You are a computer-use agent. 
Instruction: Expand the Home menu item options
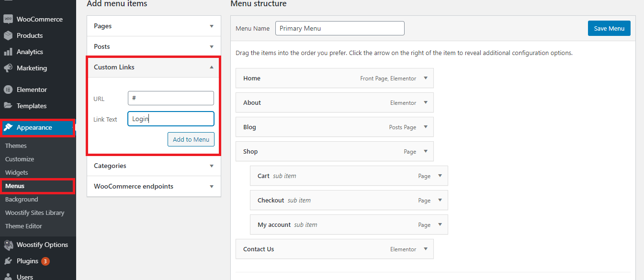(x=426, y=78)
